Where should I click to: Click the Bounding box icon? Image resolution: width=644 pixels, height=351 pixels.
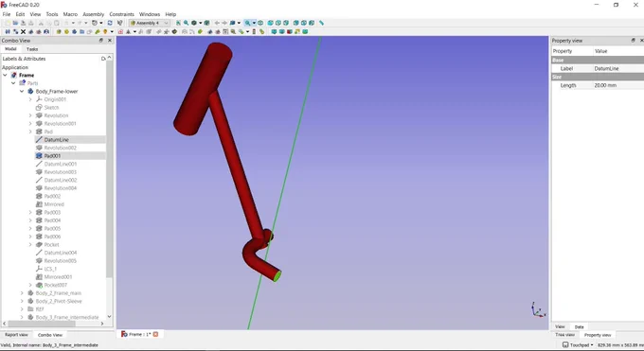click(207, 23)
